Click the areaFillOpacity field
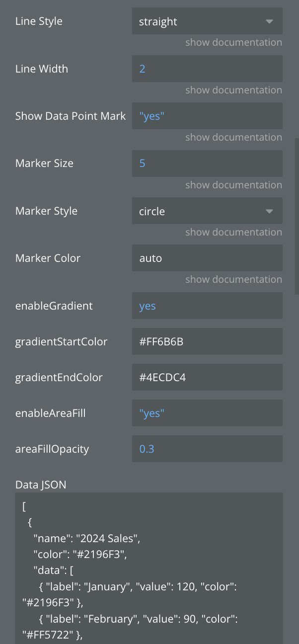Image resolution: width=299 pixels, height=644 pixels. pyautogui.click(x=207, y=449)
